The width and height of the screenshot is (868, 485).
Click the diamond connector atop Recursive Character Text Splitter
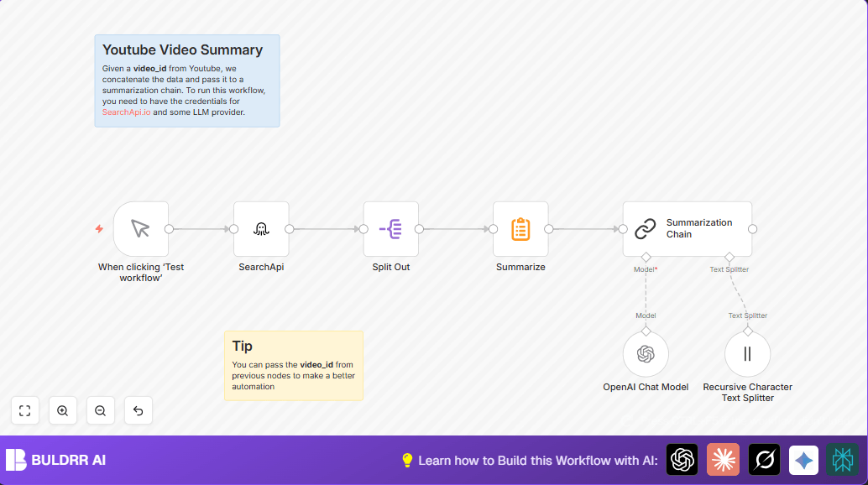(x=748, y=331)
